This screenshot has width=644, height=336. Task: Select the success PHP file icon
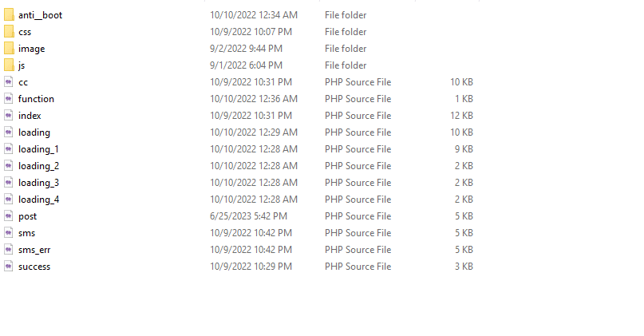tap(9, 267)
